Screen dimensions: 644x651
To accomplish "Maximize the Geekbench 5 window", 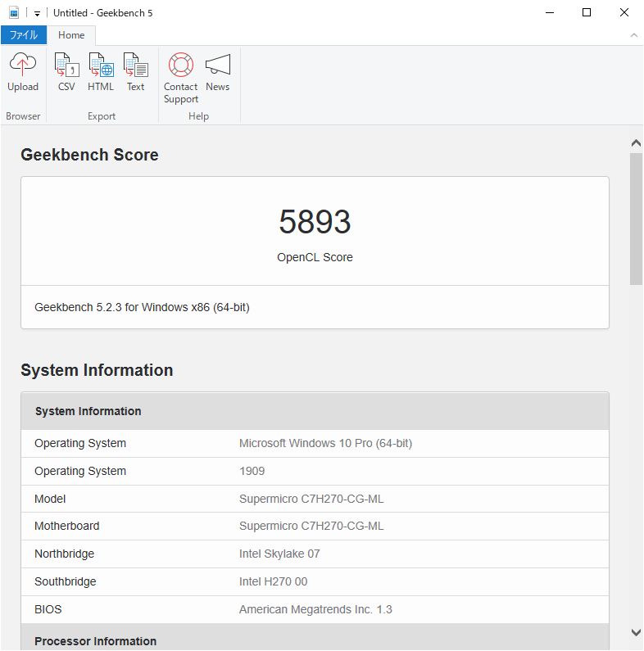I will (x=587, y=13).
